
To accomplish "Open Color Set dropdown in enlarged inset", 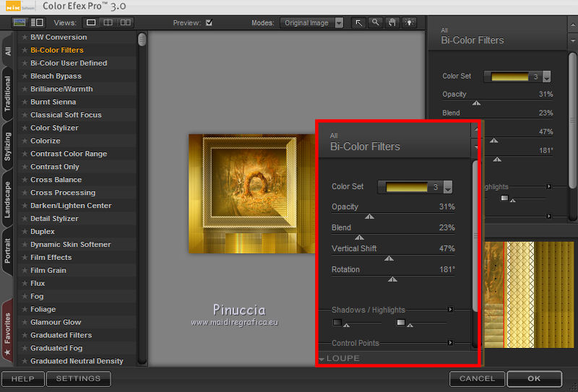I will pos(448,187).
